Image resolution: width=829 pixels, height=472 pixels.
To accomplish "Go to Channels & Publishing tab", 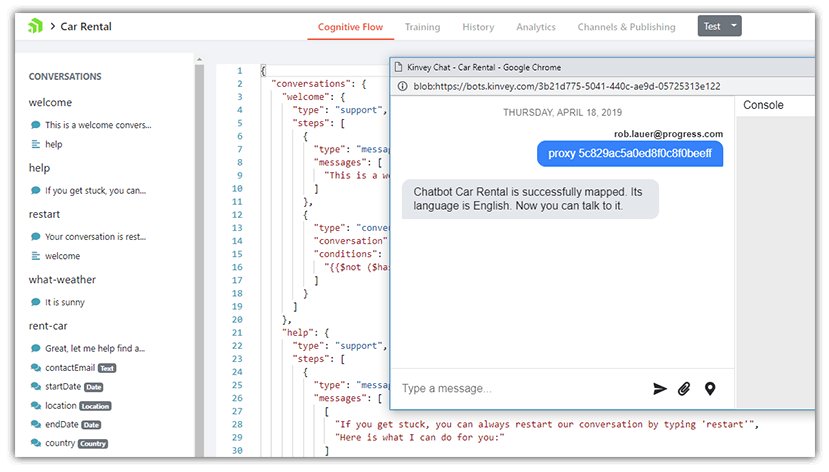I will click(626, 27).
